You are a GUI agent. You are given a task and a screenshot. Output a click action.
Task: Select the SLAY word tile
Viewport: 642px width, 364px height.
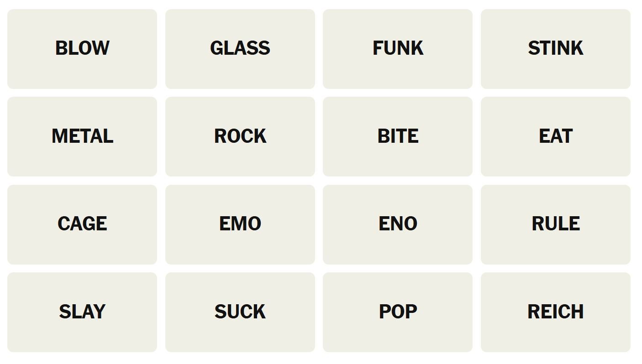pos(82,312)
